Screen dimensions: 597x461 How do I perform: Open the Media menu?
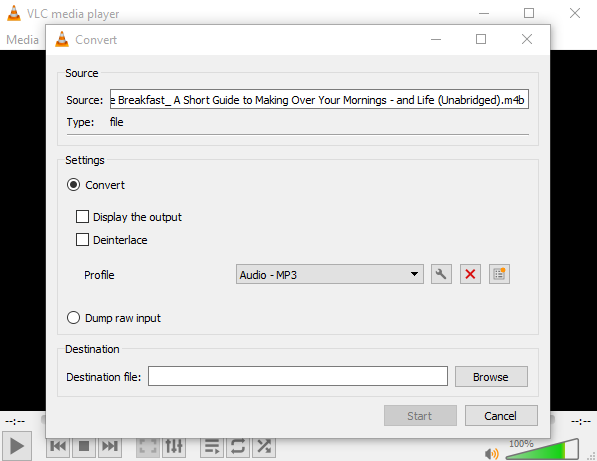pyautogui.click(x=22, y=40)
